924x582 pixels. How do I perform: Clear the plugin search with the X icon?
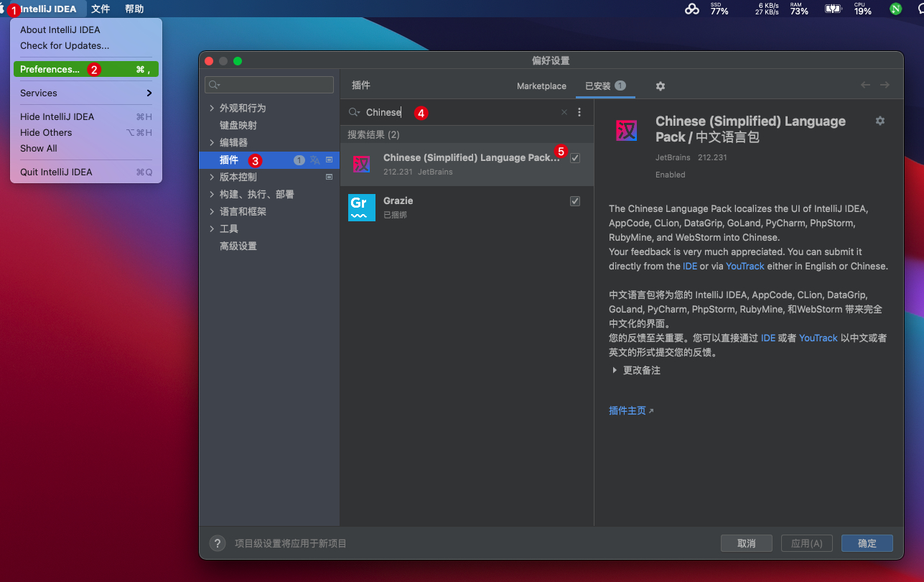coord(564,112)
